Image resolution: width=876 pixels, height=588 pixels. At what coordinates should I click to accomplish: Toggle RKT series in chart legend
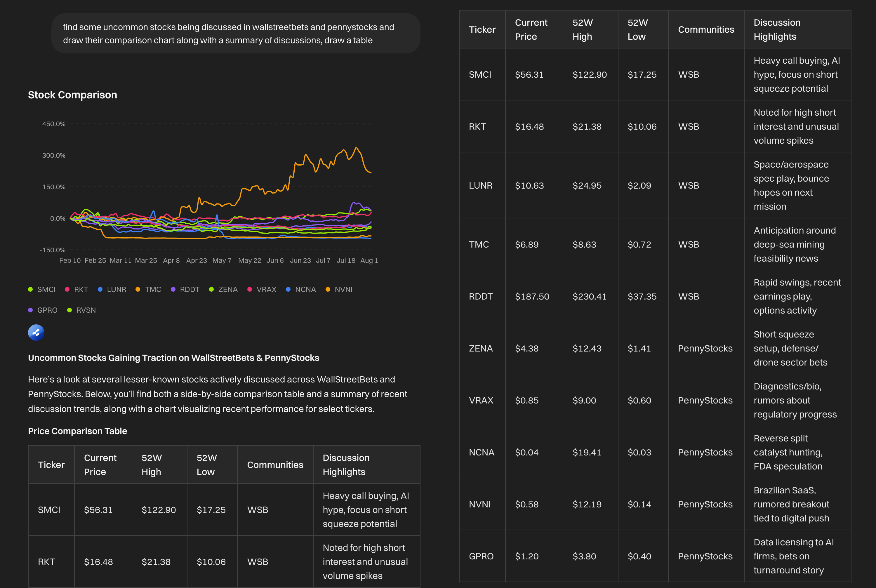point(81,290)
